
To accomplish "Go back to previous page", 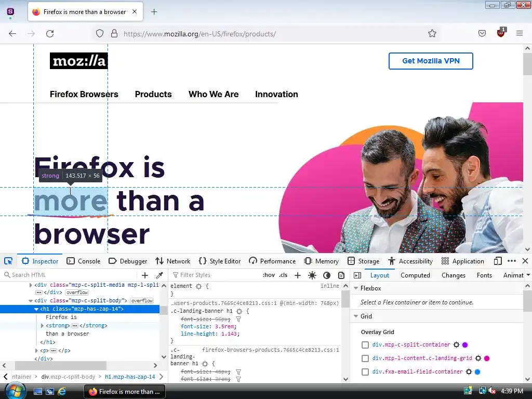I will [x=12, y=34].
